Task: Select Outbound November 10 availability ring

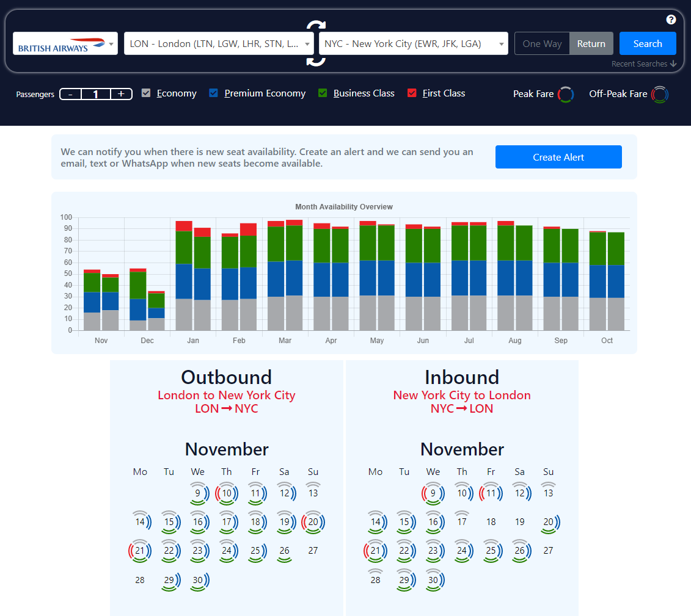Action: [x=227, y=493]
